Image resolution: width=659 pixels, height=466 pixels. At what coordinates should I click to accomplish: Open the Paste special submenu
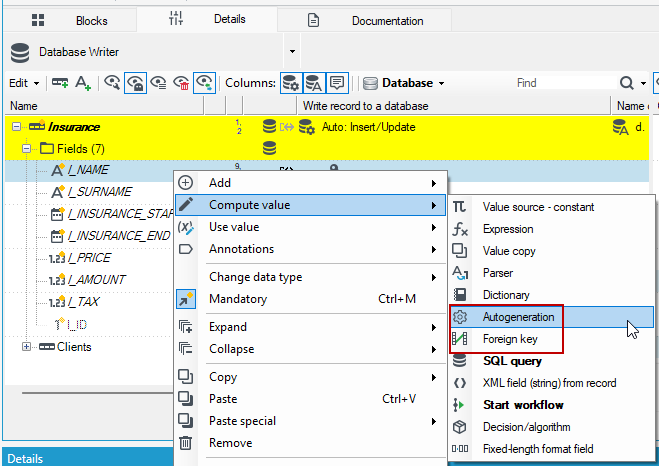point(310,421)
